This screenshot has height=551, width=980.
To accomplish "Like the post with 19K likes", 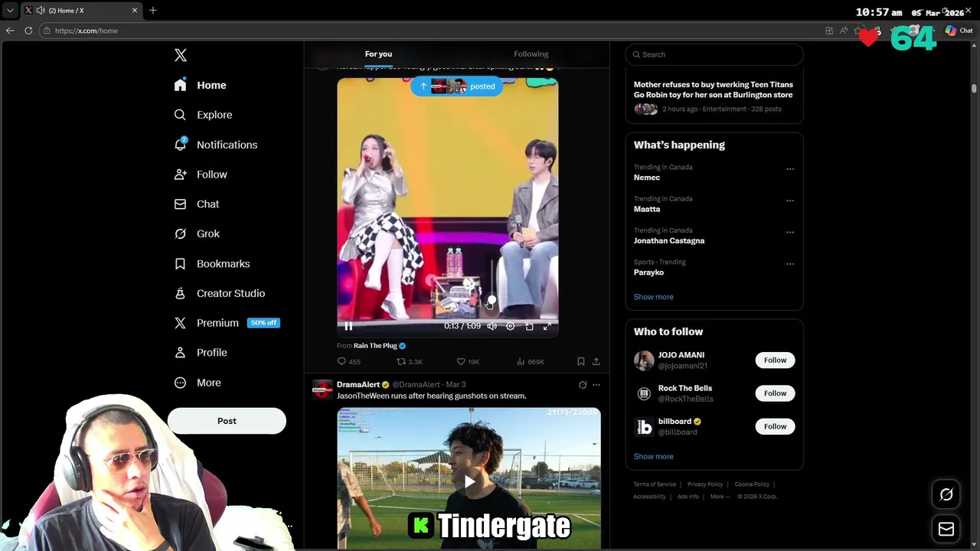I will 468,361.
